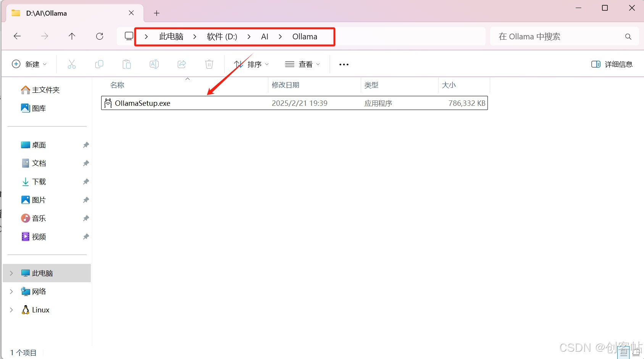Click 网络 network item in sidebar
The height and width of the screenshot is (359, 644).
point(33,291)
